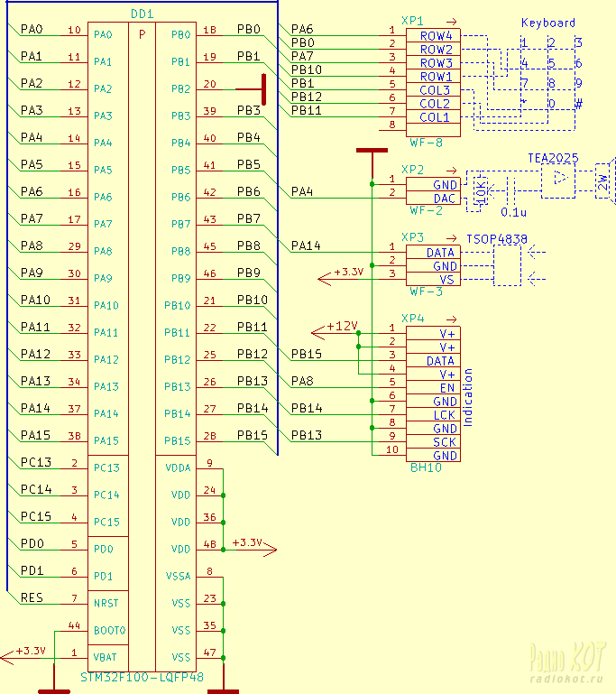Select the TSOP4838 receiver label
Screen dimensions: 616x694
[497, 239]
